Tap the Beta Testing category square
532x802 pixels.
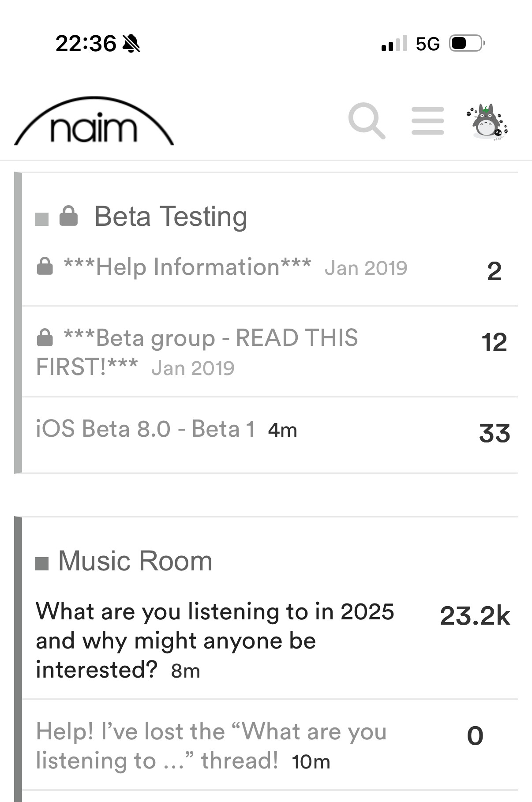(x=42, y=219)
